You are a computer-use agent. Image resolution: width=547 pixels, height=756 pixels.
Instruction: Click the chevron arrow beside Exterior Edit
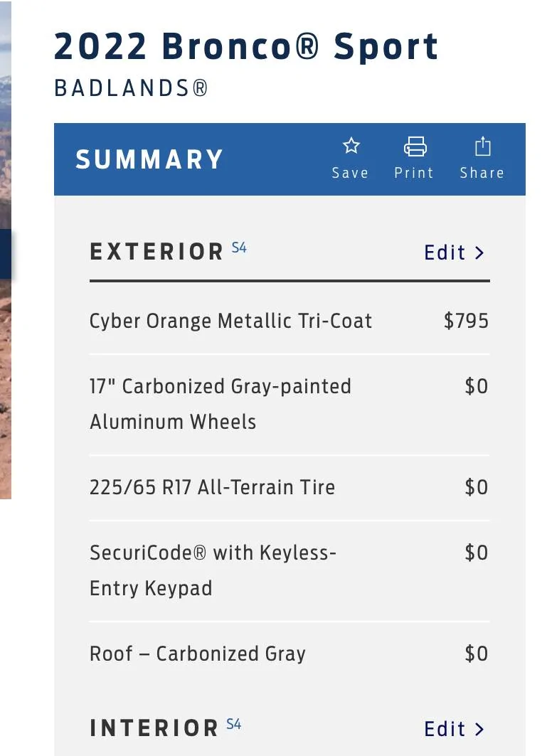pos(479,252)
